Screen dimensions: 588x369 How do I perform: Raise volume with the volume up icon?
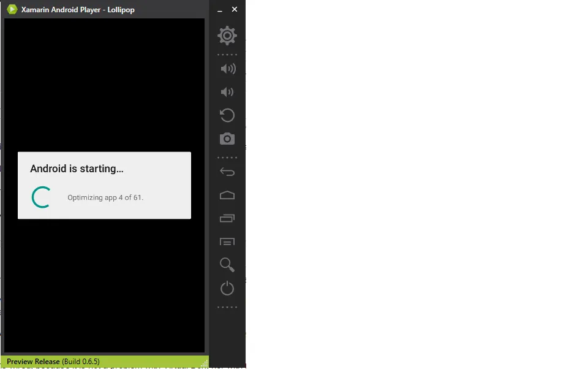coord(228,69)
